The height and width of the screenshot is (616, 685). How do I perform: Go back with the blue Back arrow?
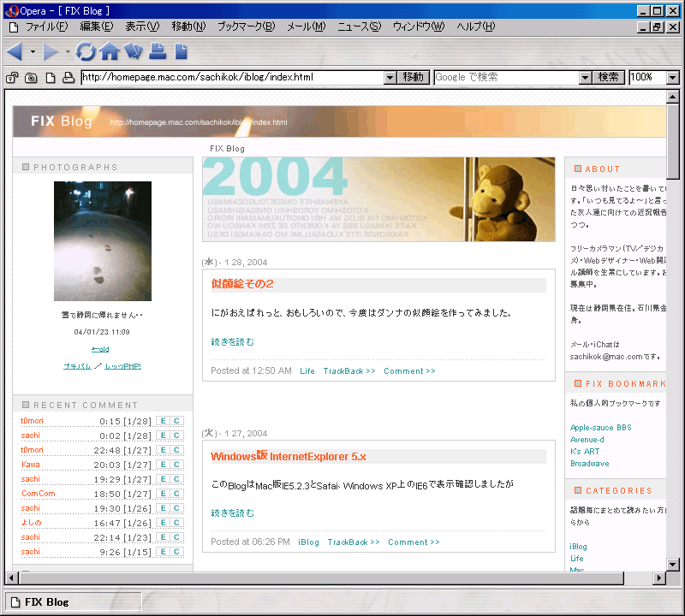coord(15,51)
